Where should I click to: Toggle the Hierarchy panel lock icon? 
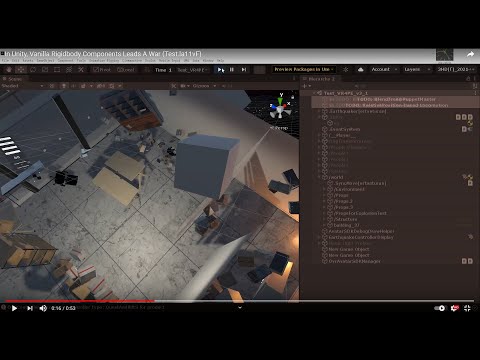click(468, 79)
